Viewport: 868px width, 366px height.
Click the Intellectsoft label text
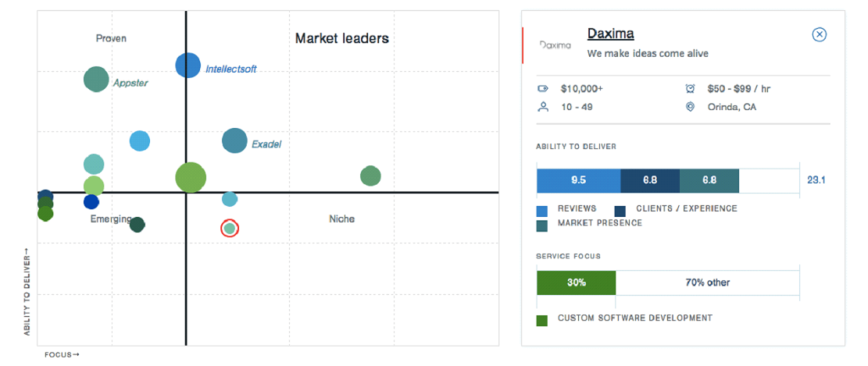click(x=231, y=69)
